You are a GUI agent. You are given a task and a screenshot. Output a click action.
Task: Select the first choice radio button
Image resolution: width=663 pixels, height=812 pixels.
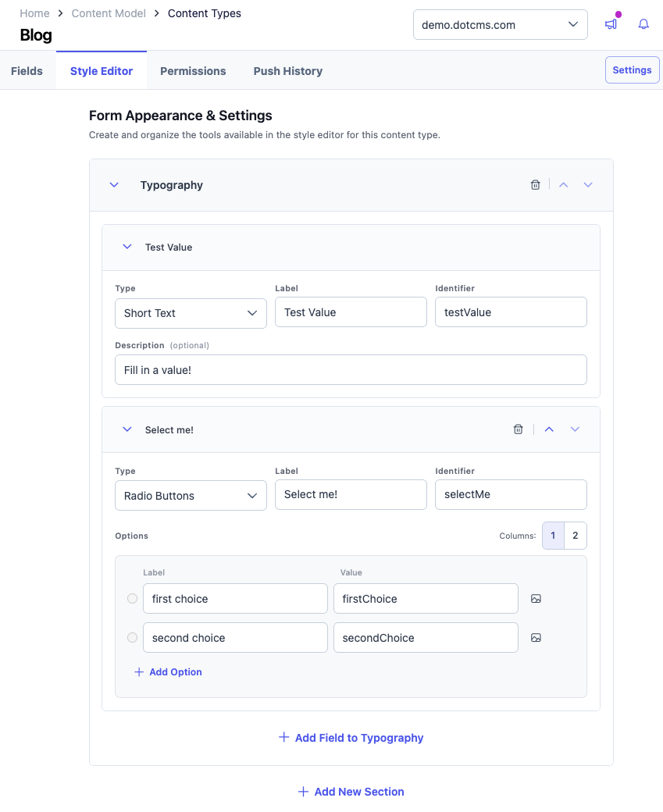coord(133,599)
